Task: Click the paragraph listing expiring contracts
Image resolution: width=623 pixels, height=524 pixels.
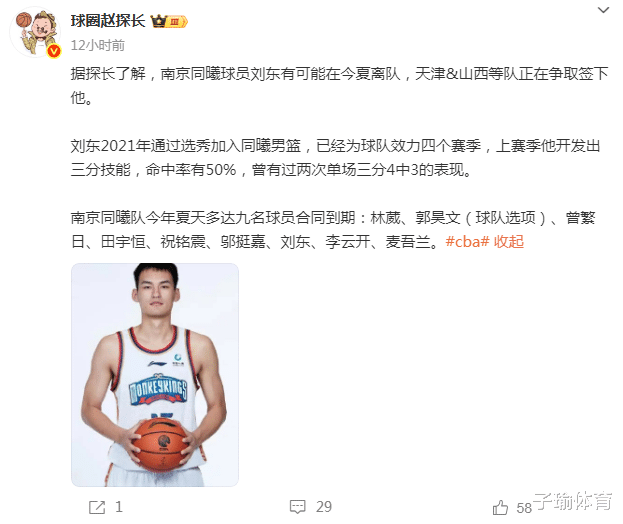Action: click(x=333, y=230)
